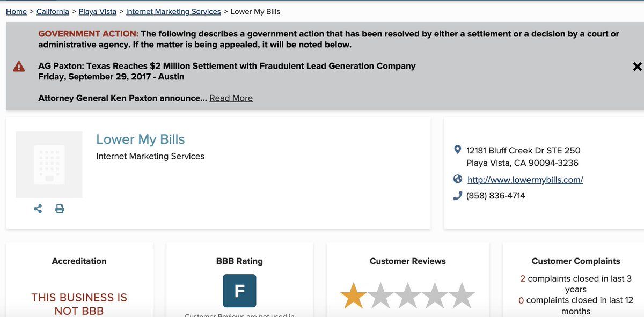Image resolution: width=644 pixels, height=317 pixels.
Task: Expand the alert via Read More
Action: 231,98
